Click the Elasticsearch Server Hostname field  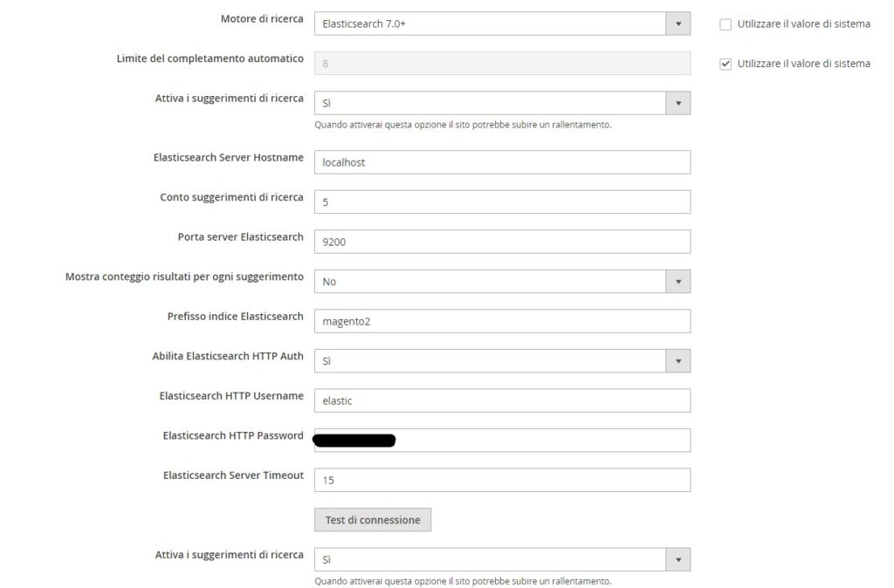pos(502,162)
